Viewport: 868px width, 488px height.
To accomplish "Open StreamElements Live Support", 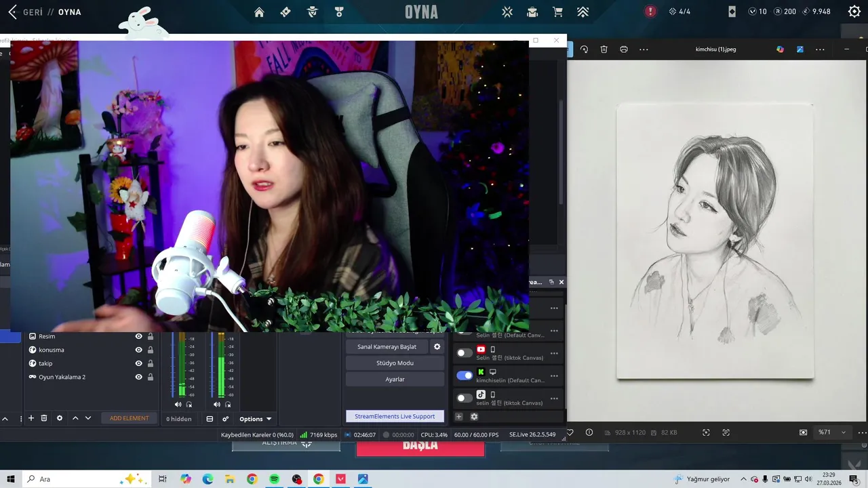I will point(395,416).
